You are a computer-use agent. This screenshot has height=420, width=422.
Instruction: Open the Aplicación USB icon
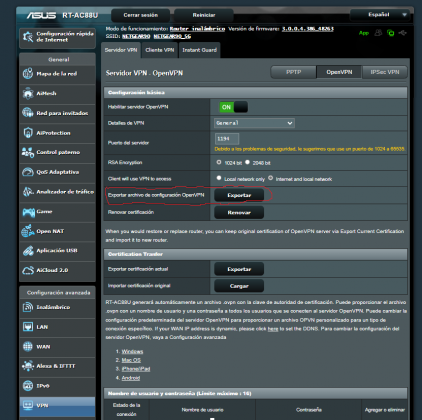click(28, 251)
